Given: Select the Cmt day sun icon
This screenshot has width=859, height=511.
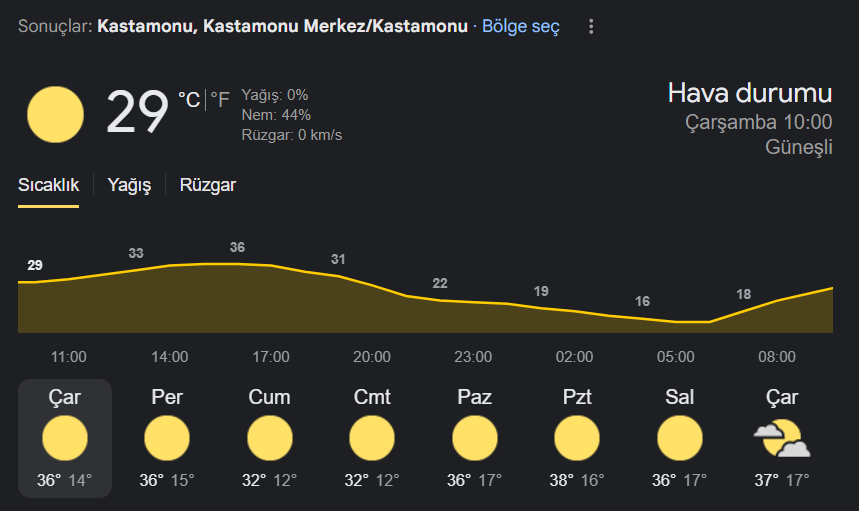Looking at the screenshot, I should [x=372, y=438].
